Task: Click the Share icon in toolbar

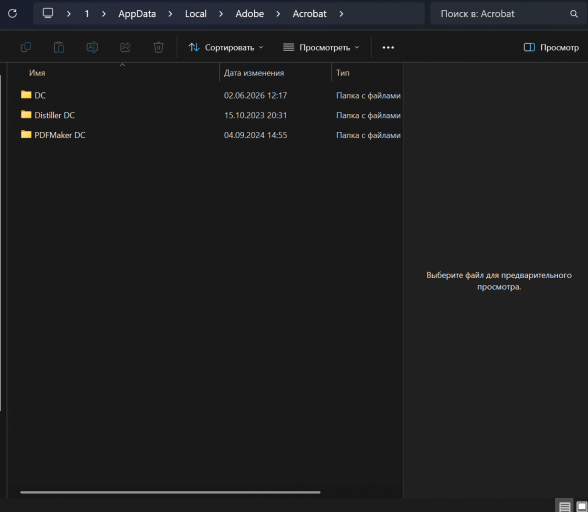Action: (125, 47)
